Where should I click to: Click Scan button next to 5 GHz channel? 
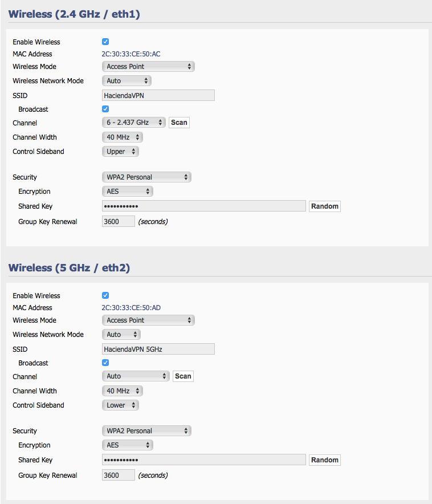pyautogui.click(x=183, y=376)
